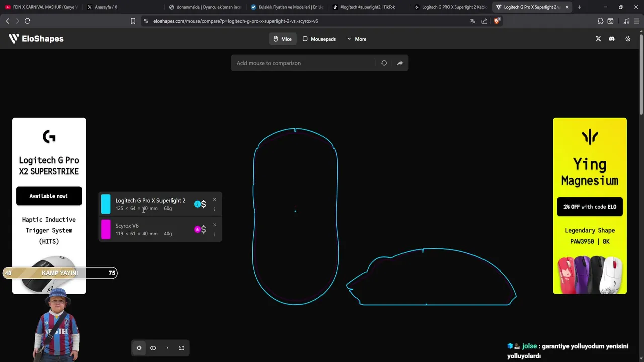Share the comparison via arrow icon
The image size is (644, 362).
point(400,63)
